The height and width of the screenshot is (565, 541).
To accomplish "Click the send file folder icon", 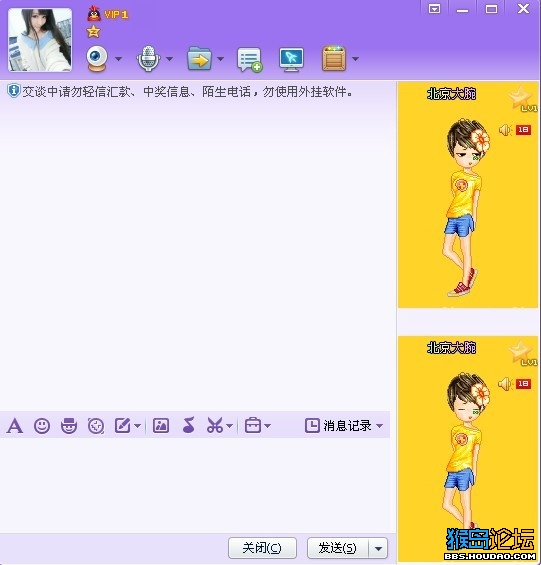I will [x=199, y=59].
